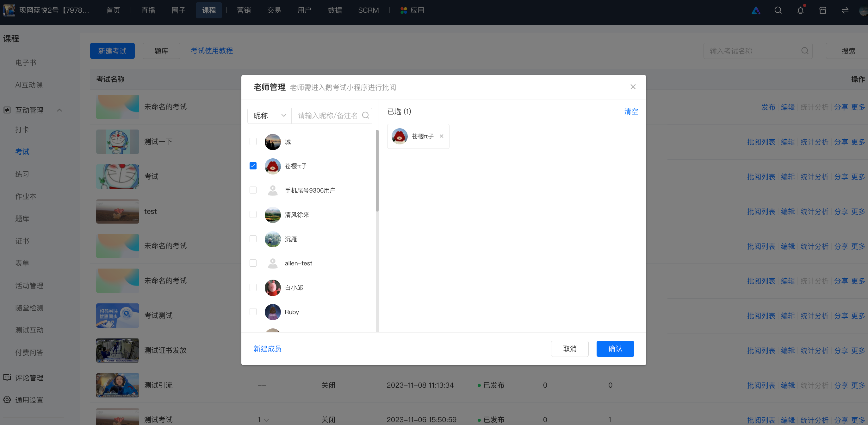Click the 新建考试 button
The height and width of the screenshot is (425, 868).
point(112,51)
